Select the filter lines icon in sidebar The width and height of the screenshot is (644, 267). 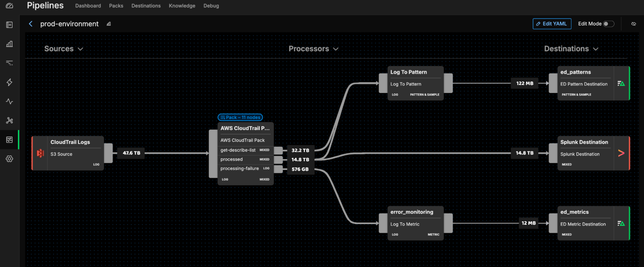tap(9, 63)
